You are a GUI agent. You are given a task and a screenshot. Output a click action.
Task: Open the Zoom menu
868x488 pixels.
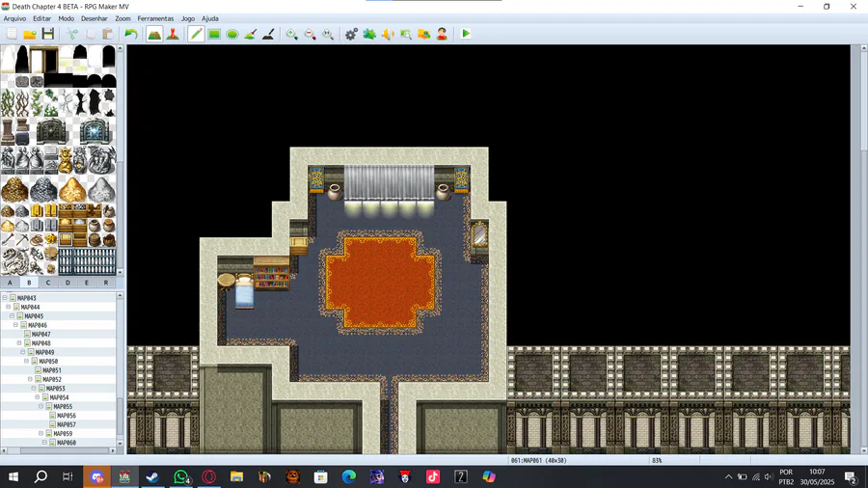(x=122, y=18)
